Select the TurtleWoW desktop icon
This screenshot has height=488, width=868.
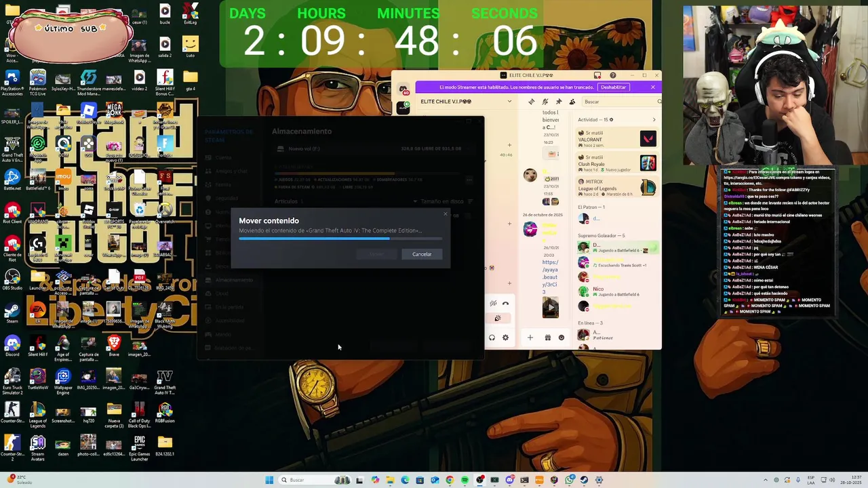coord(38,379)
